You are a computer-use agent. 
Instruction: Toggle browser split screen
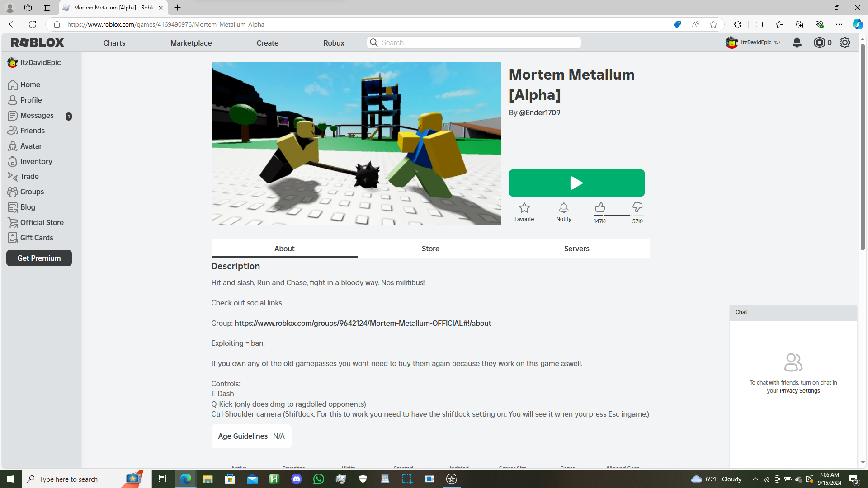click(759, 24)
